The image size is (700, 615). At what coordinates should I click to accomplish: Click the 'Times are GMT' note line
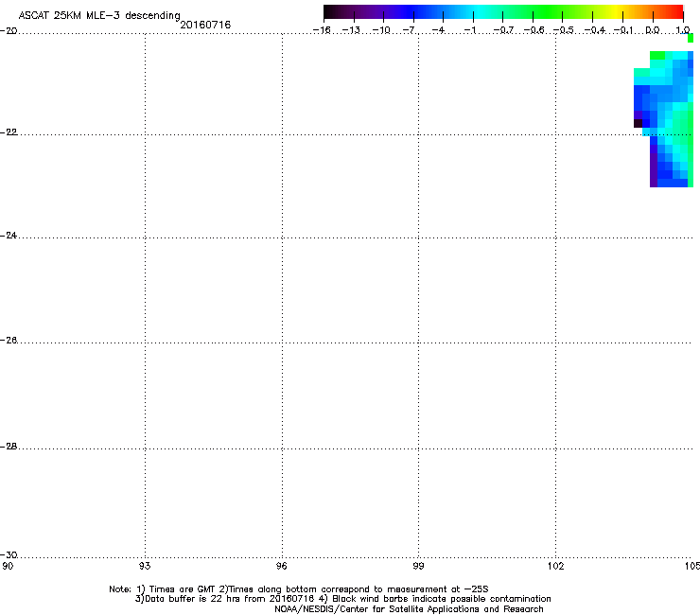coord(299,589)
